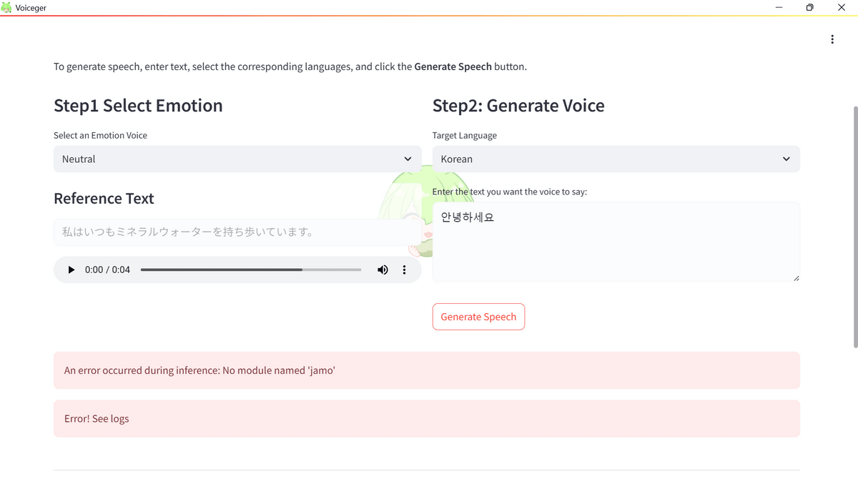The height and width of the screenshot is (504, 858).
Task: Open audio player more options menu
Action: pos(404,270)
